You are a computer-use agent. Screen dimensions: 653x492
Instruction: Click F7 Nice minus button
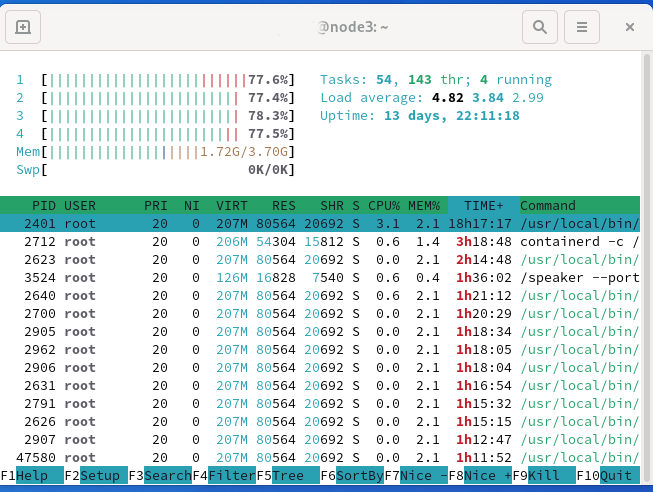(416, 475)
